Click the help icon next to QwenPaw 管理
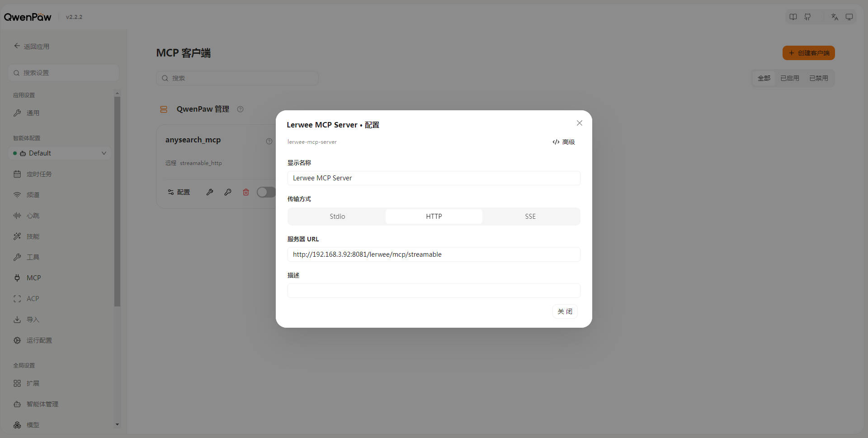The width and height of the screenshot is (868, 438). tap(241, 109)
